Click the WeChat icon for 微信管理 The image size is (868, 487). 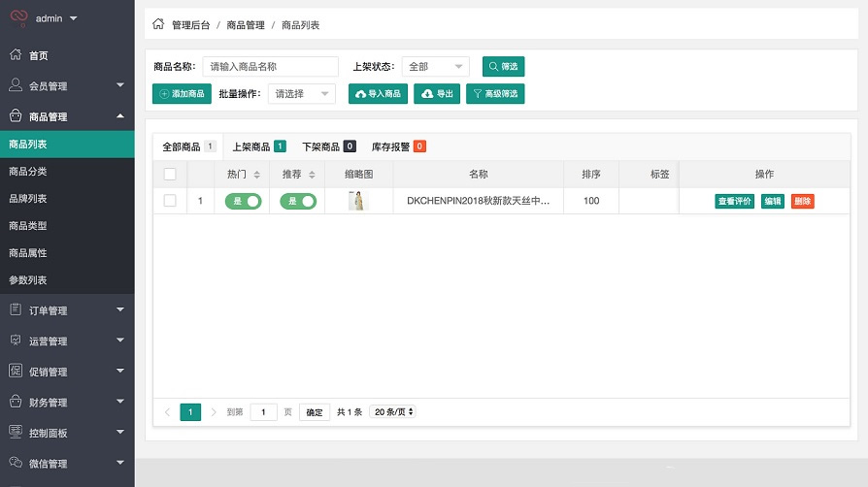[16, 462]
